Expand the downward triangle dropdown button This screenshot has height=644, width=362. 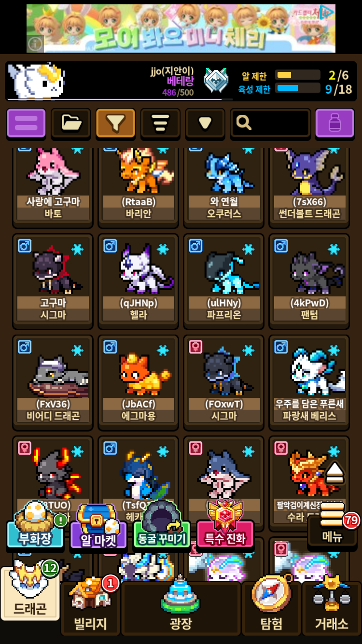(x=205, y=123)
